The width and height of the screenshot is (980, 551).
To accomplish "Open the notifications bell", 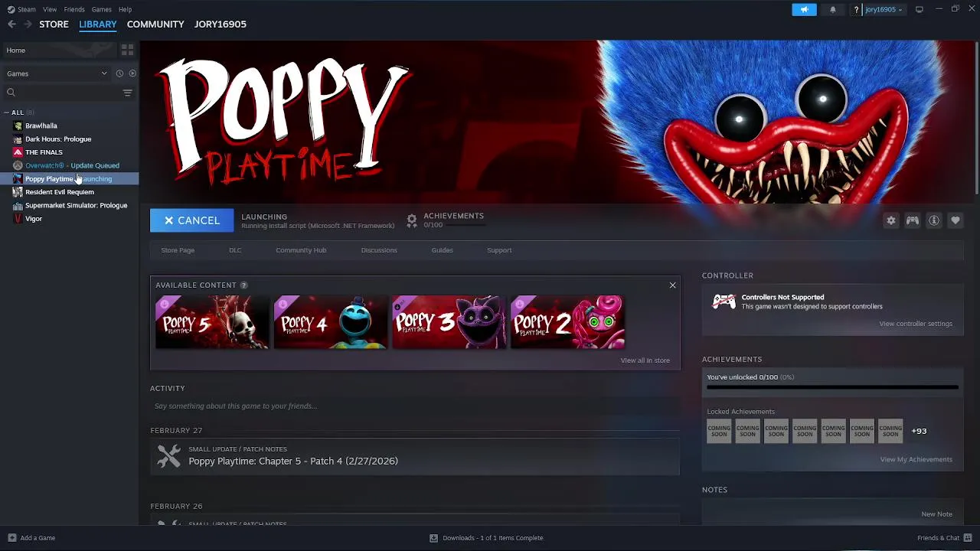I will 833,9.
